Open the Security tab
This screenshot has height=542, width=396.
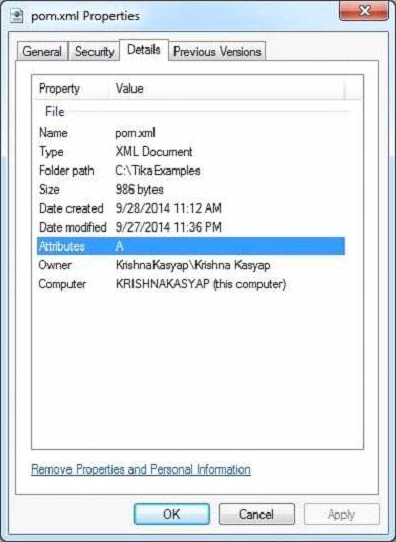[94, 52]
